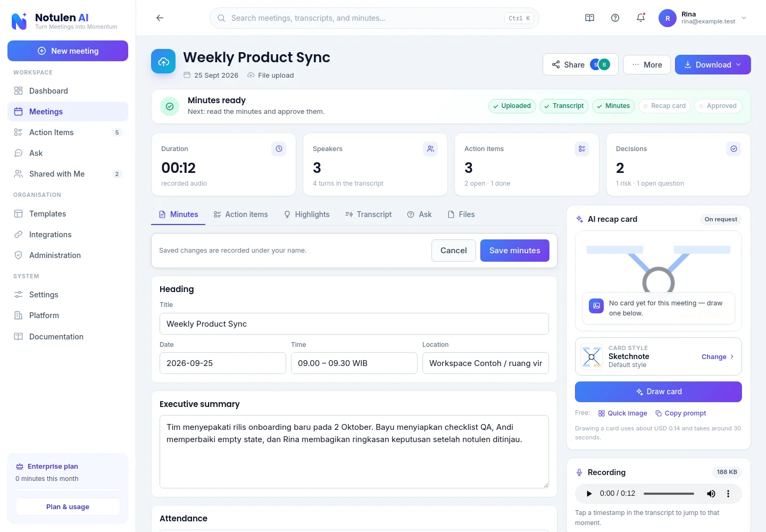The width and height of the screenshot is (766, 532).
Task: Start a New meeting
Action: [68, 51]
